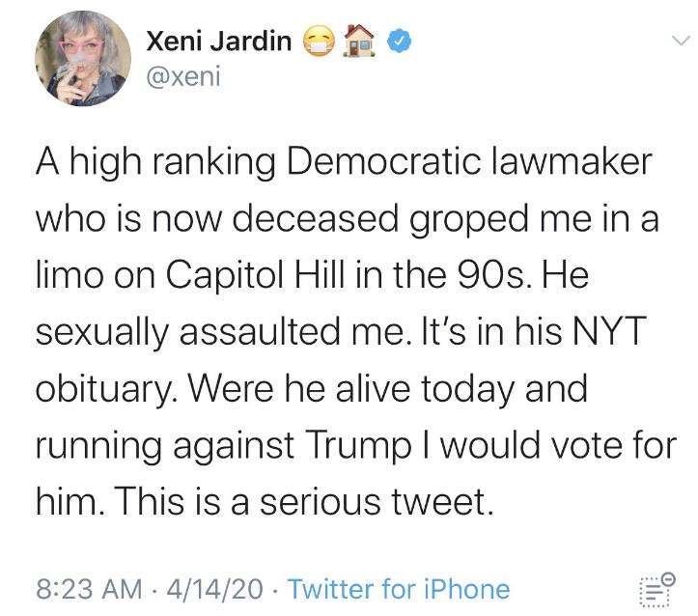Viewport: 698px width, 616px height.
Task: Click the house emoji beside the name
Action: pyautogui.click(x=360, y=41)
